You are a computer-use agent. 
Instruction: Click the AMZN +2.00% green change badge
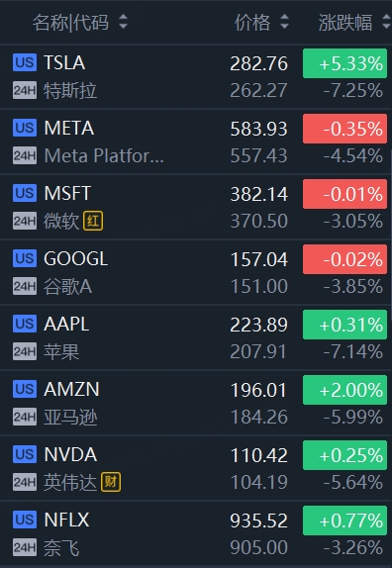tap(344, 390)
